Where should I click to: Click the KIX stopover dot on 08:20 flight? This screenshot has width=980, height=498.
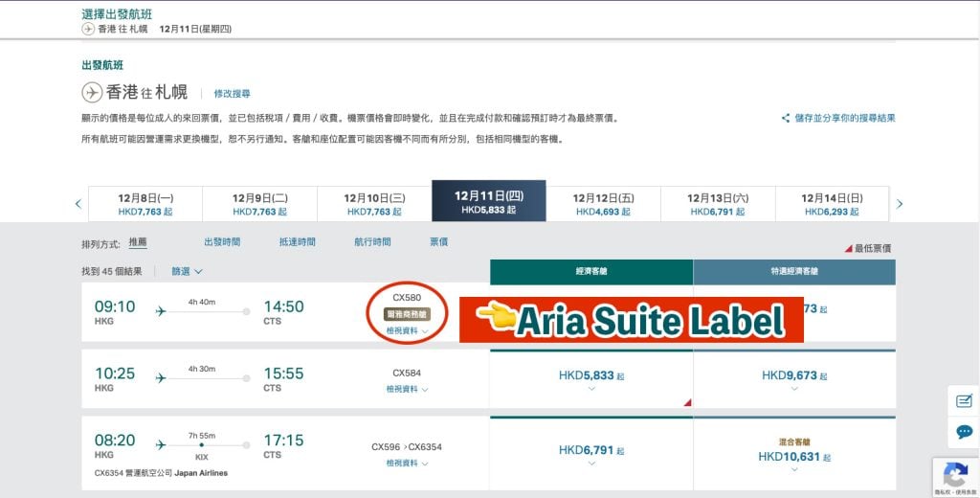coord(201,445)
